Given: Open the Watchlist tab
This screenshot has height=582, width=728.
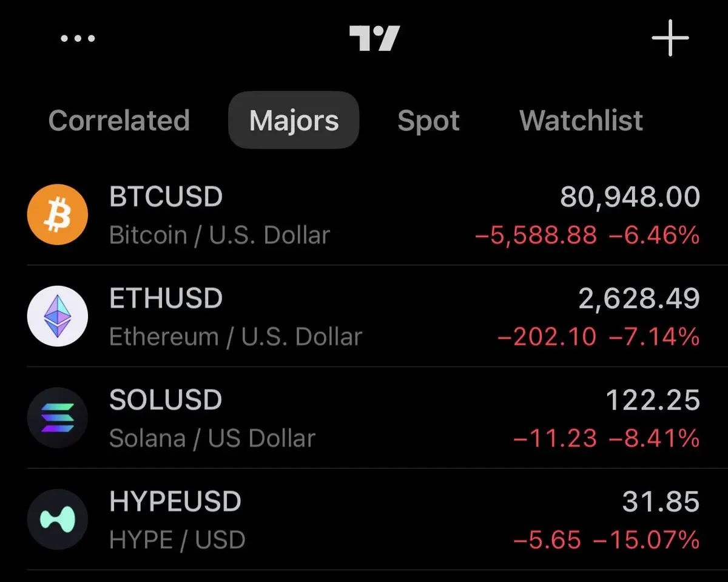Looking at the screenshot, I should pos(581,120).
